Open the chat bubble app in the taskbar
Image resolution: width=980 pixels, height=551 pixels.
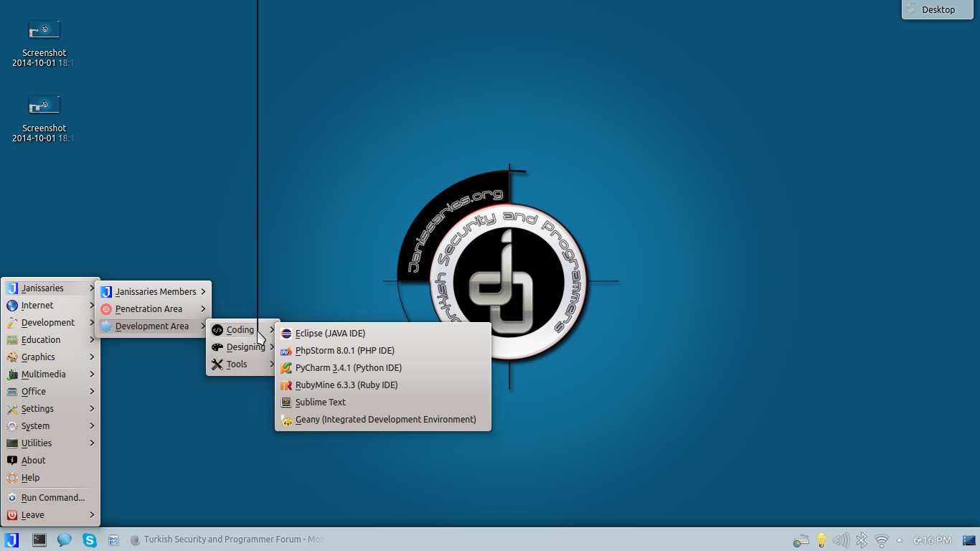point(65,540)
